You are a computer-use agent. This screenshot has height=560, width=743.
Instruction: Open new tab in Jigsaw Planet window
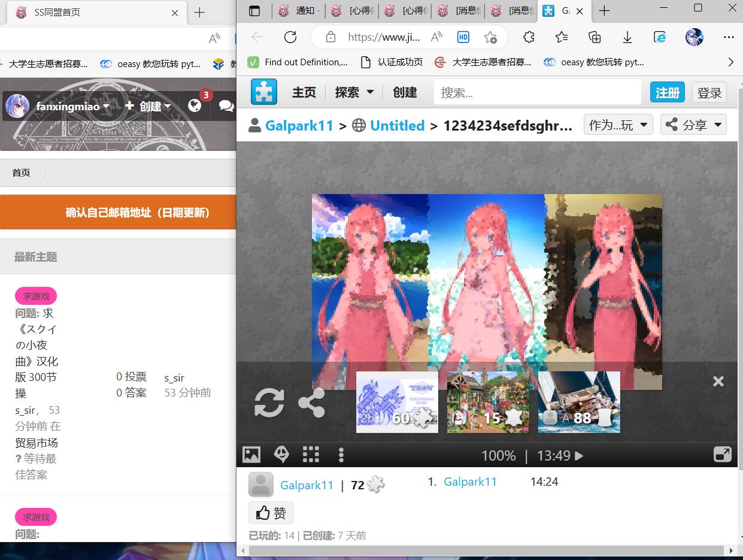(604, 11)
